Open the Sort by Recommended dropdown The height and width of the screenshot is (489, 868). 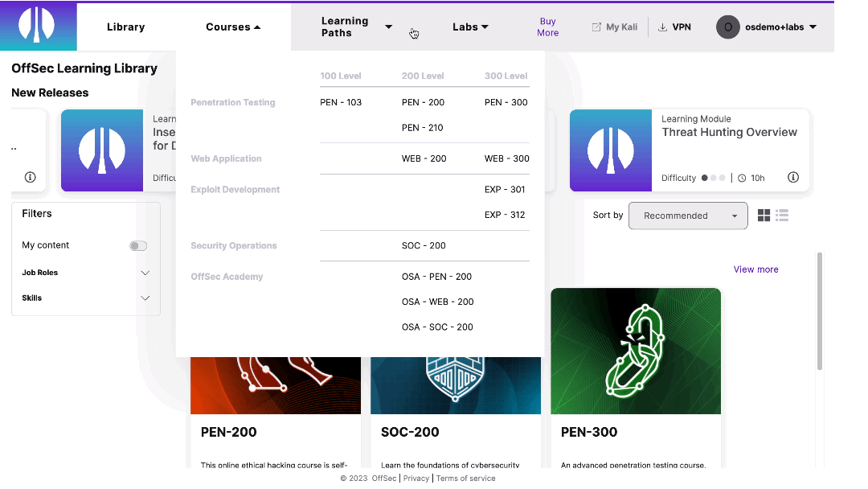pyautogui.click(x=688, y=216)
